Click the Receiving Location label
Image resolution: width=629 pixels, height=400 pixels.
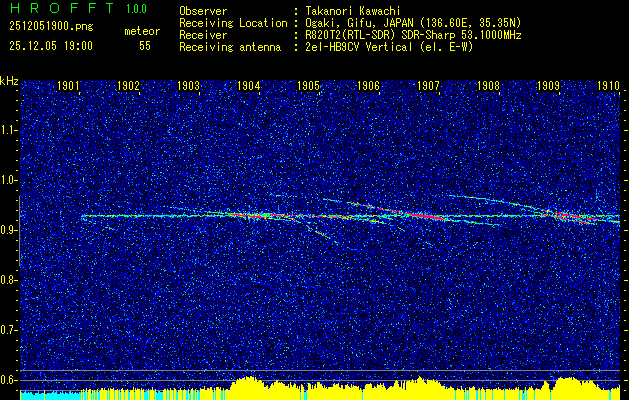point(233,23)
